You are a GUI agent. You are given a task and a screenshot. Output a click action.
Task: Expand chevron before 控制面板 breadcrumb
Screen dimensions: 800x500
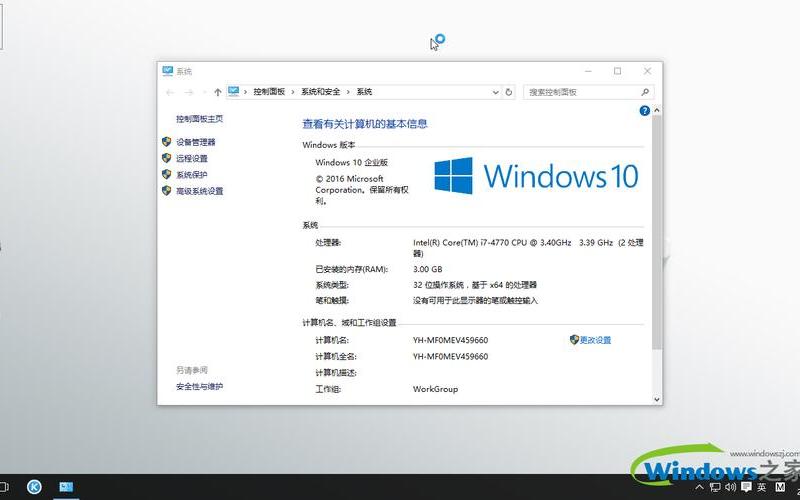pyautogui.click(x=245, y=92)
